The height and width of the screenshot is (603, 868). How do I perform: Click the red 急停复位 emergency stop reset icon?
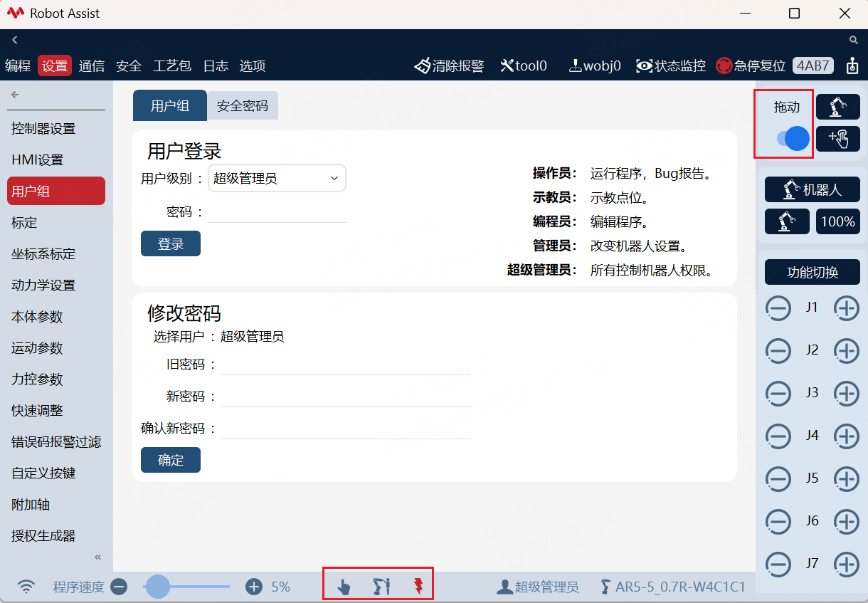pyautogui.click(x=724, y=66)
